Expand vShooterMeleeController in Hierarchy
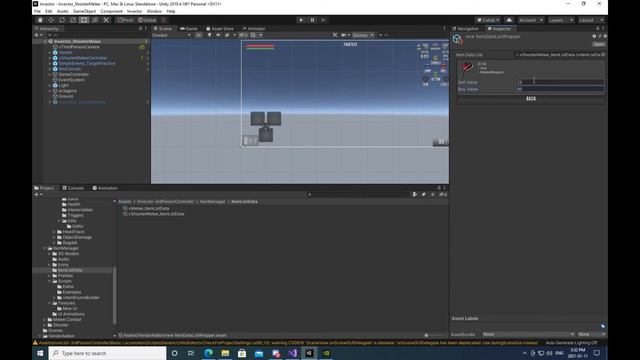640x360 pixels. (50, 58)
